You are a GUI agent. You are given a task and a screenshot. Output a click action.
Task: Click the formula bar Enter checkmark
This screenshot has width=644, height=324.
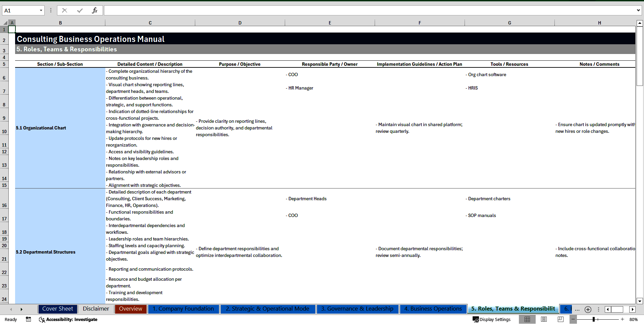point(80,10)
